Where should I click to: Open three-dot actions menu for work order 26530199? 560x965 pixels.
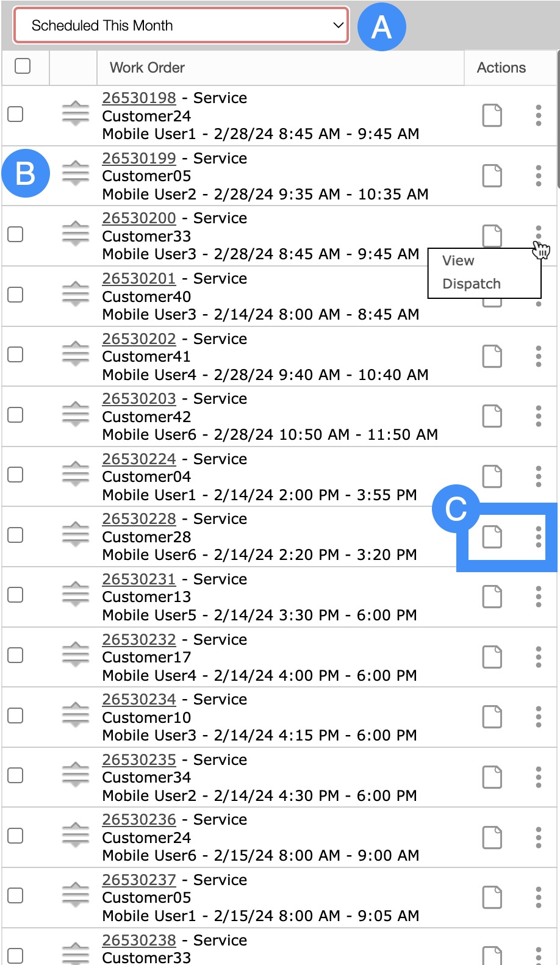538,176
